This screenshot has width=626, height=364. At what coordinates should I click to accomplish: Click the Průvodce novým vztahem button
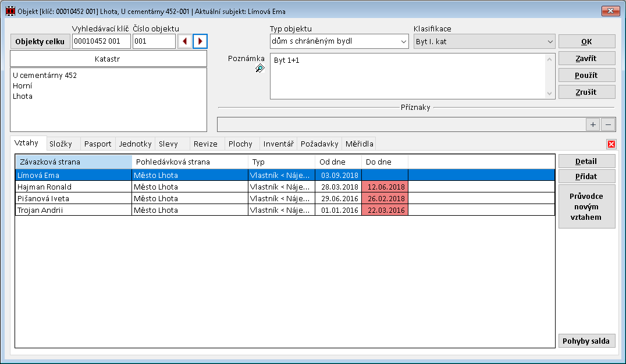(586, 206)
